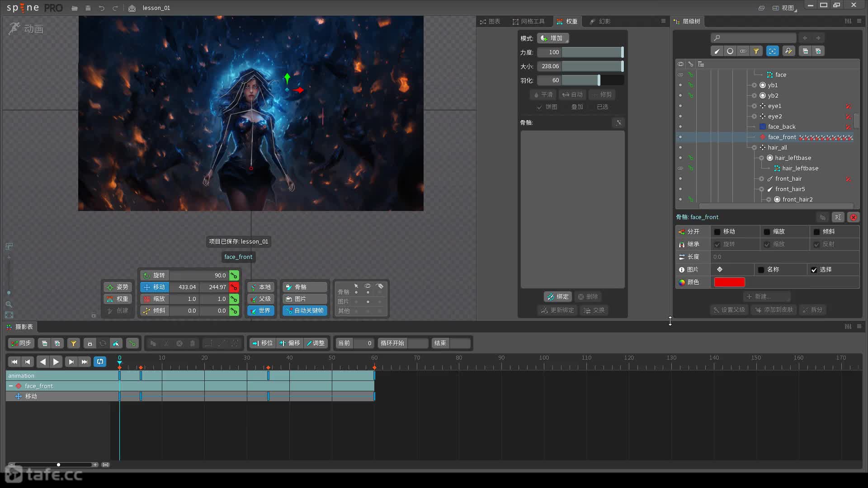The height and width of the screenshot is (488, 868).
Task: Adjust the 力度 strength slider
Action: coord(593,52)
